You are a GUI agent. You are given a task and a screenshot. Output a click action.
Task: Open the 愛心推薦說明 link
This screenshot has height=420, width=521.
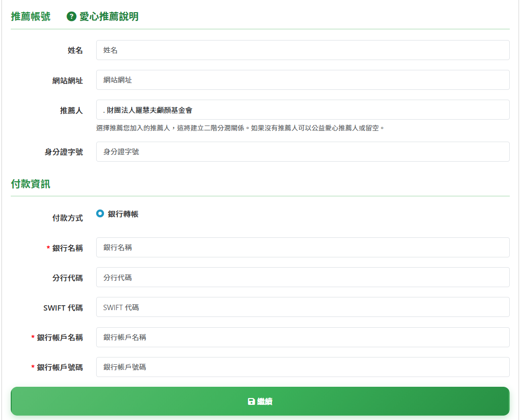point(108,17)
